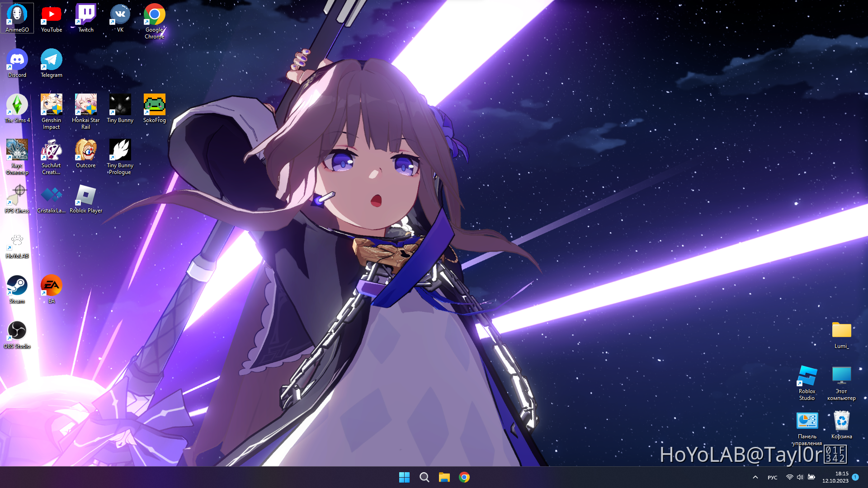The image size is (868, 488).
Task: Launch the Genshin Impact shortcut
Action: click(x=52, y=112)
